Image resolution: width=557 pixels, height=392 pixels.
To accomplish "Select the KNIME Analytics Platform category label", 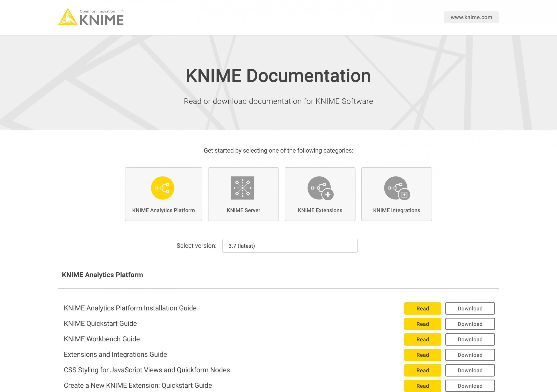I will [163, 210].
